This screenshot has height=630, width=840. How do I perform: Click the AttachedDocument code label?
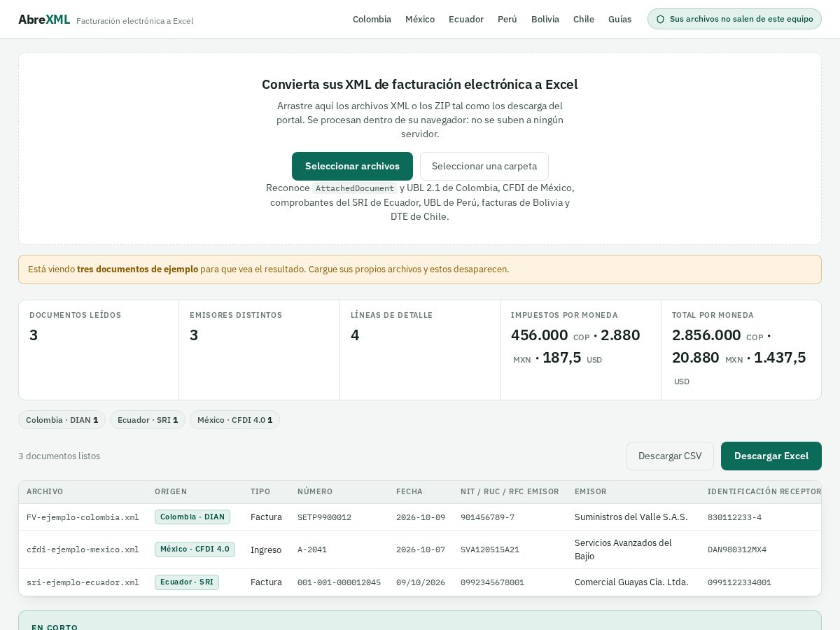coord(355,189)
